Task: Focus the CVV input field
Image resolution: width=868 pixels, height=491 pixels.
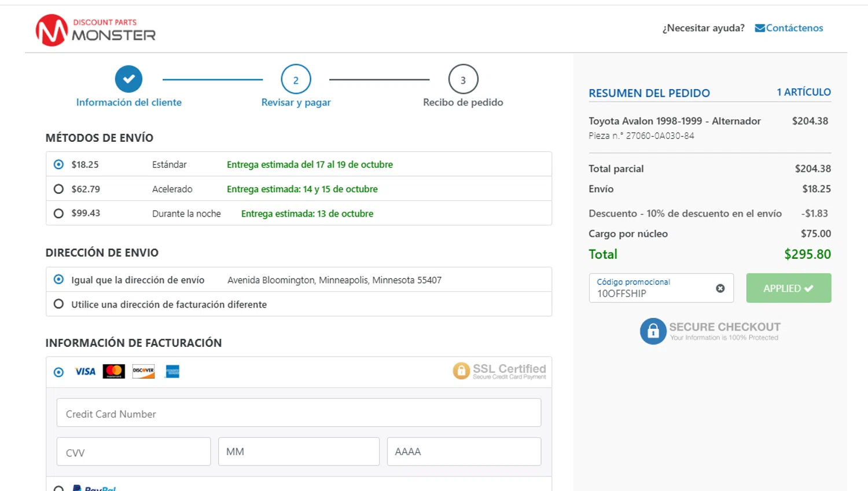Action: [x=134, y=452]
